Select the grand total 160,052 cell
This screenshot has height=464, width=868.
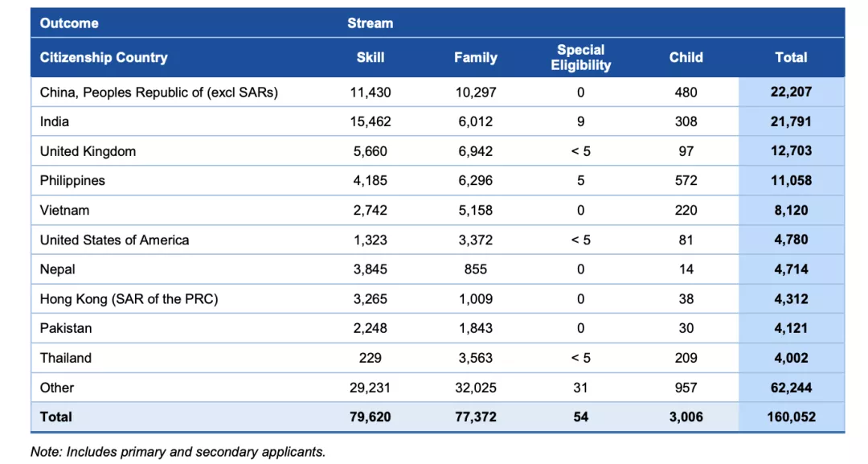pos(791,417)
